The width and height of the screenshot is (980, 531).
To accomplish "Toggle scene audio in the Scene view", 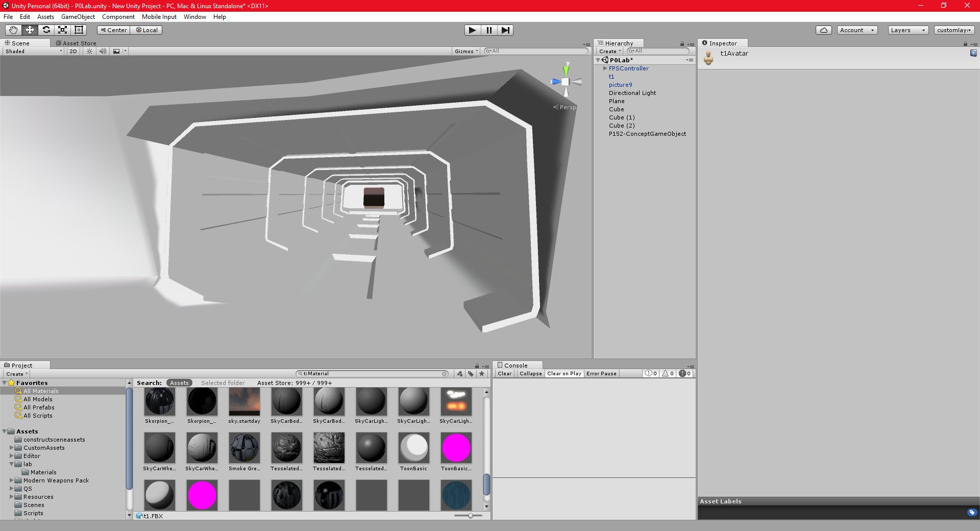I will coord(103,51).
